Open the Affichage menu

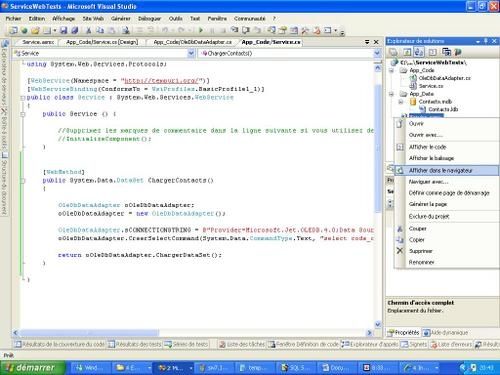tap(63, 19)
